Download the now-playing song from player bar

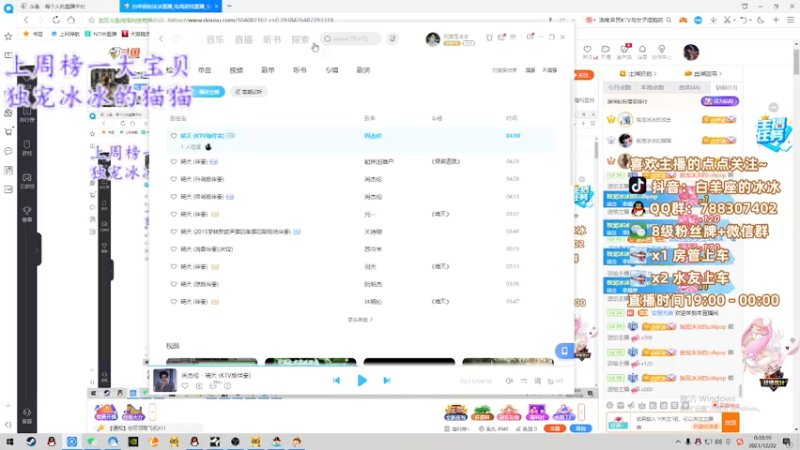(x=199, y=386)
